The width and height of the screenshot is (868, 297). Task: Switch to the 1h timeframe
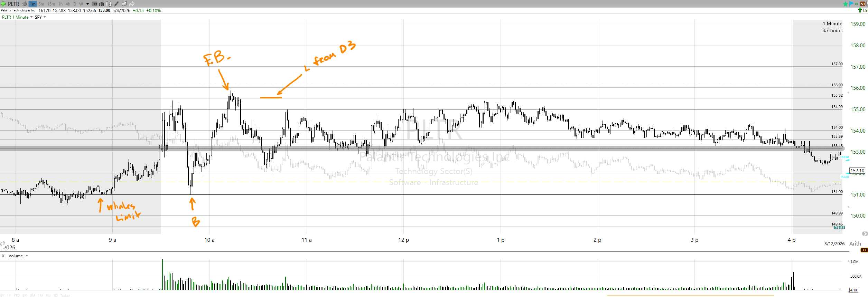[x=60, y=4]
